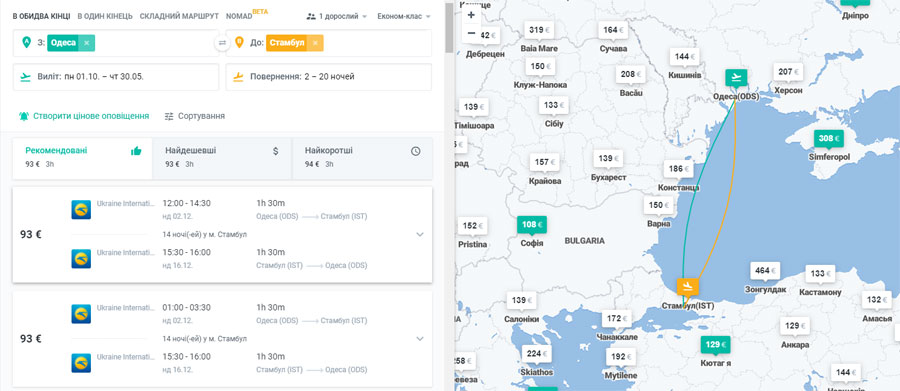
Task: Click the Istanbul arrival plane marker on map
Action: [x=688, y=285]
